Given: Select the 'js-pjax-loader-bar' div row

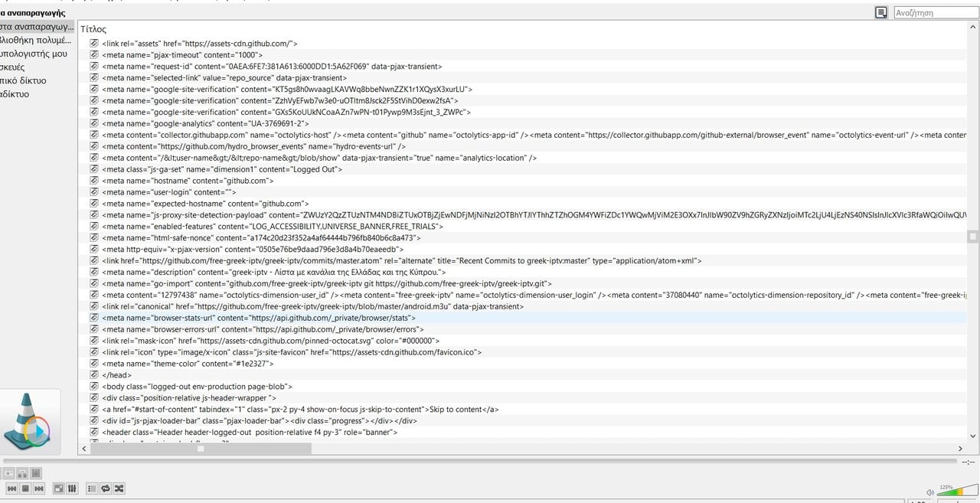Looking at the screenshot, I should 523,420.
